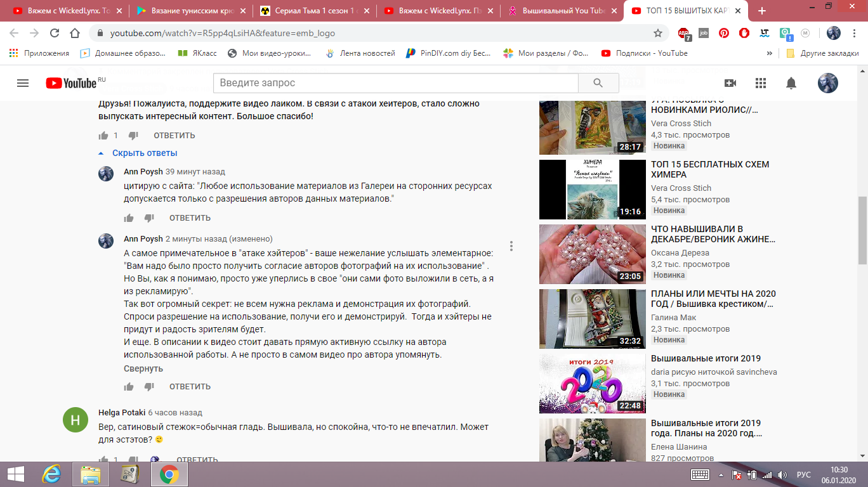Viewport: 868px width, 487px height.
Task: Click ОТВЕТИТЬ under the 39 minutes ago comment
Action: pos(190,218)
